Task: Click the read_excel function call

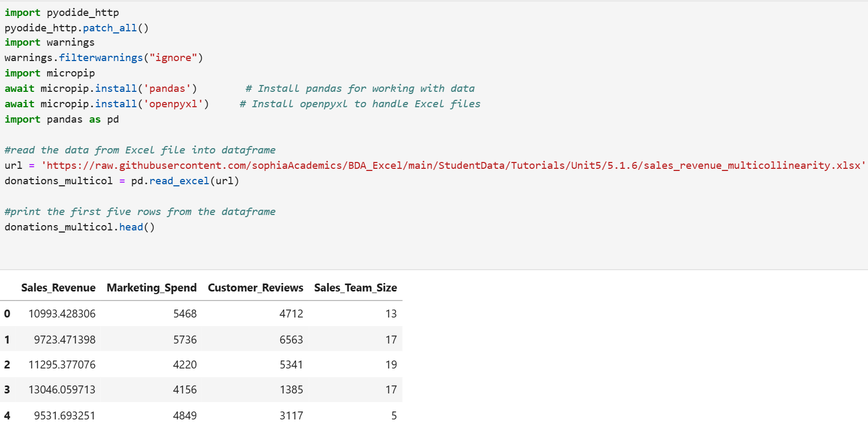Action: [179, 181]
